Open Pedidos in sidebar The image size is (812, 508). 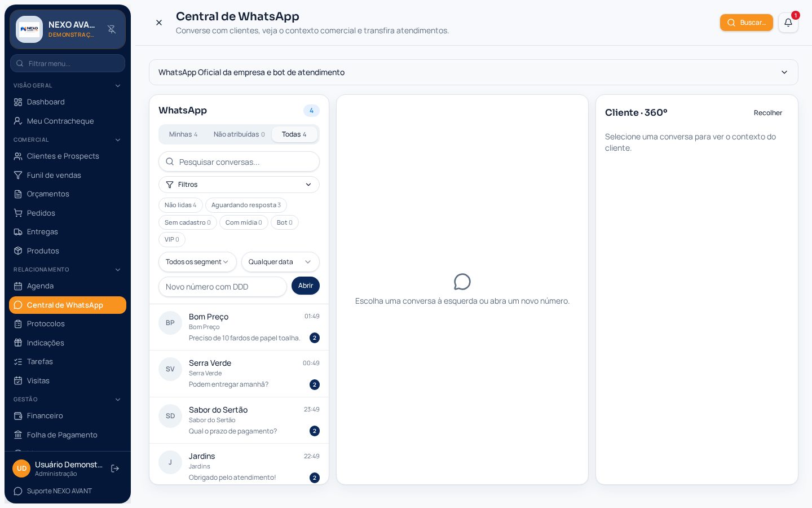[68, 213]
